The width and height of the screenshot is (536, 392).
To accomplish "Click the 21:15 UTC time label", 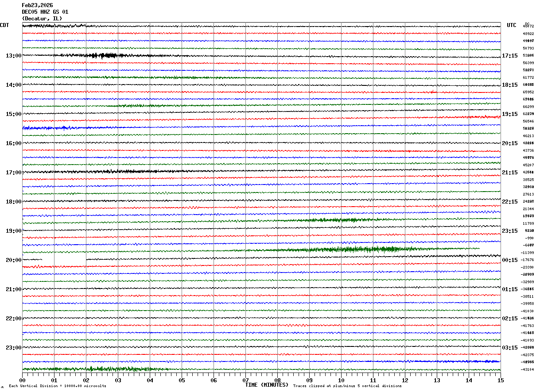I will (x=510, y=173).
